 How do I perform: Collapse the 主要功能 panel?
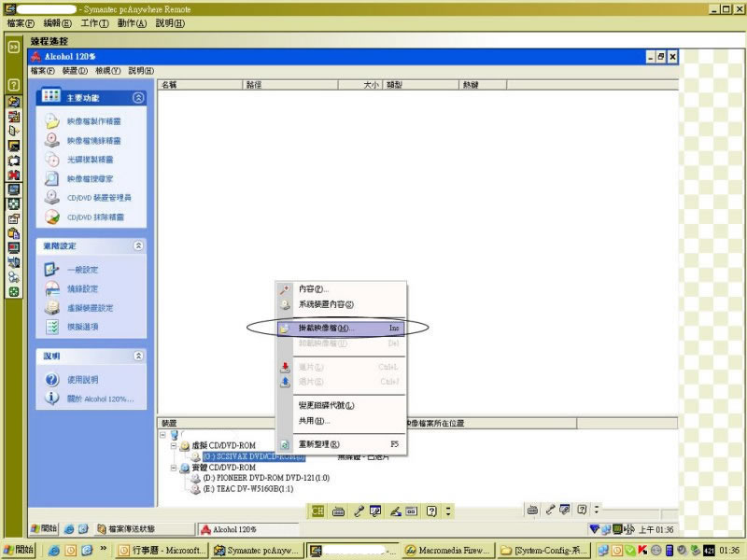click(138, 97)
